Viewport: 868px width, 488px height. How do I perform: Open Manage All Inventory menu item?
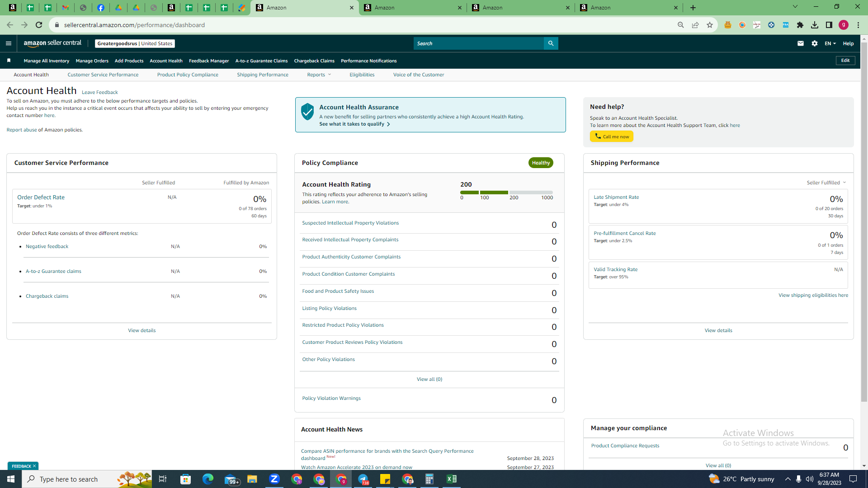(x=47, y=61)
